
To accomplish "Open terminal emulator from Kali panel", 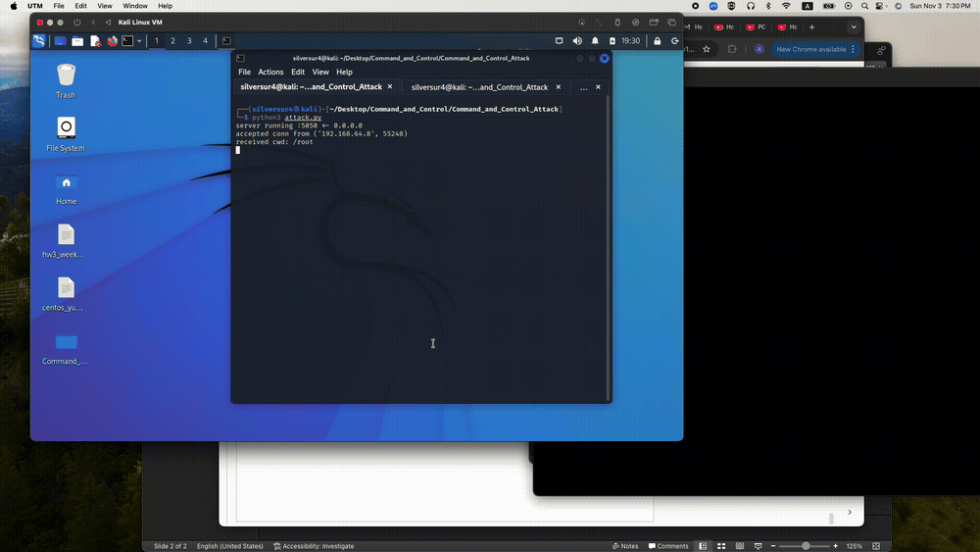I will 128,41.
